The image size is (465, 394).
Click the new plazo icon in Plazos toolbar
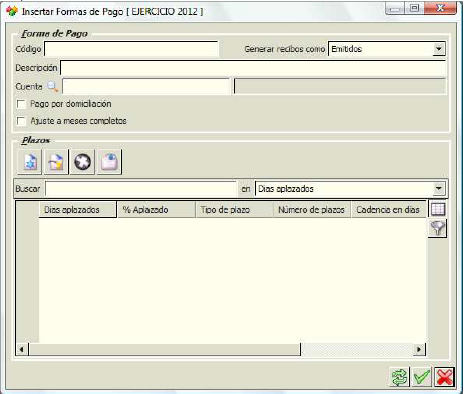30,162
